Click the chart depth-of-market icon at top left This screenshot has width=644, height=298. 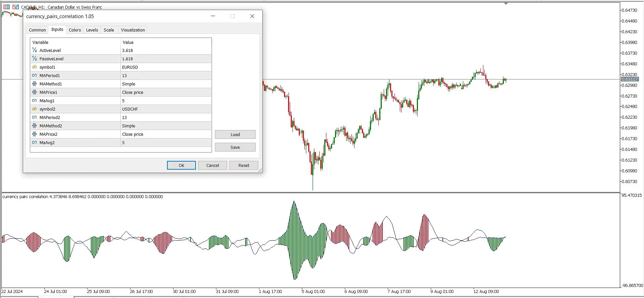pyautogui.click(x=6, y=7)
